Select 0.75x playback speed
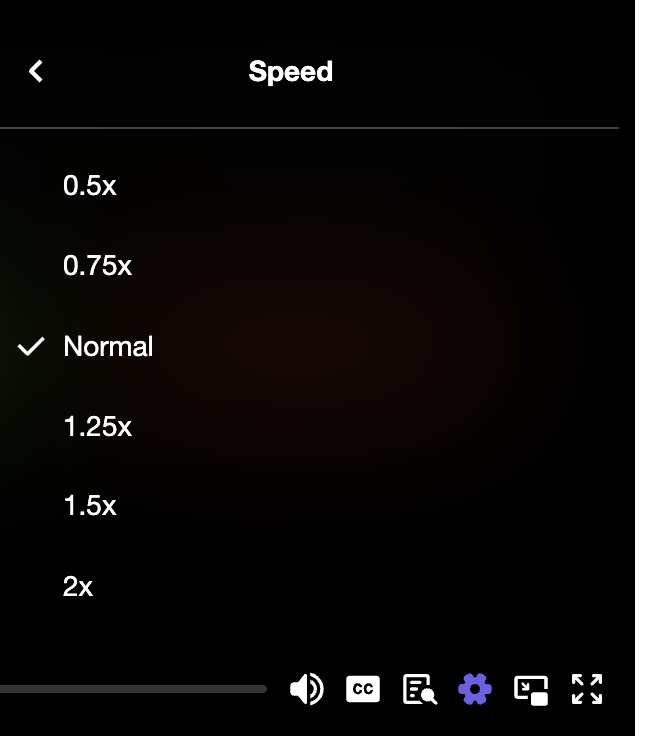Viewport: 645px width, 743px height. [97, 266]
